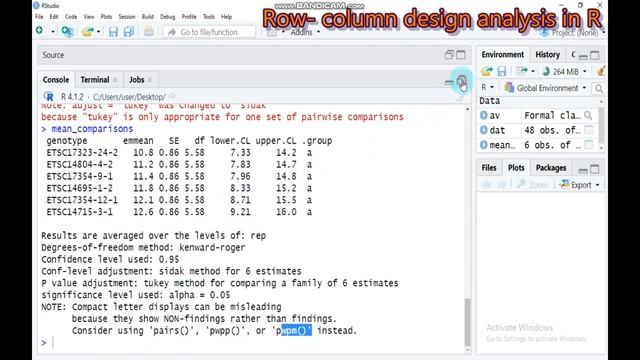This screenshot has height=360, width=640.
Task: Maximize the Console pane
Action: point(462,81)
